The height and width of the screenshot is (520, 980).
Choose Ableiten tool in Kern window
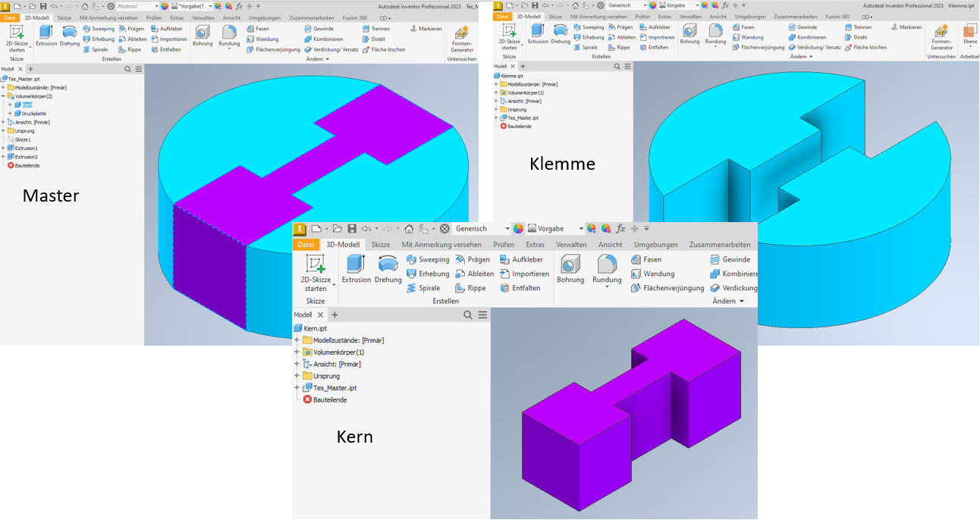[x=474, y=274]
